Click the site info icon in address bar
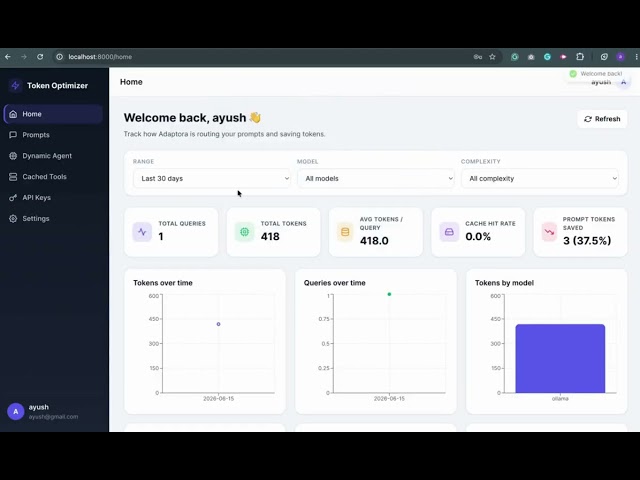The height and width of the screenshot is (480, 640). tap(60, 57)
